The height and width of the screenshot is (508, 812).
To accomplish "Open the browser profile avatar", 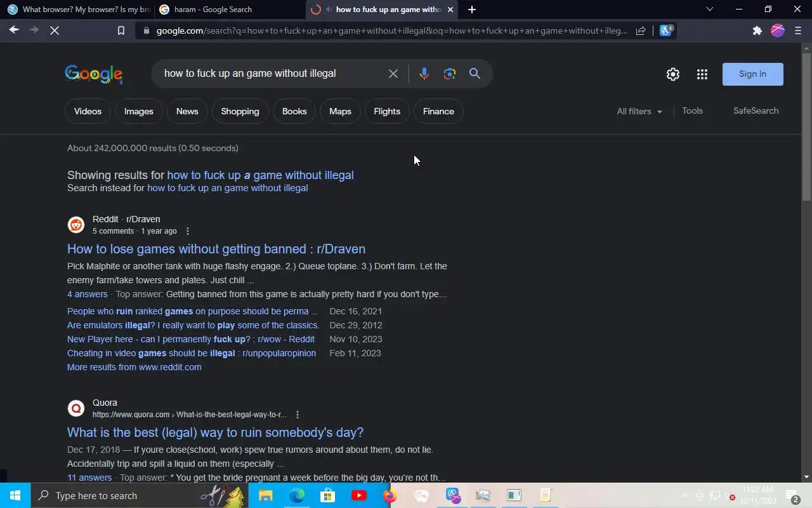I will point(778,30).
